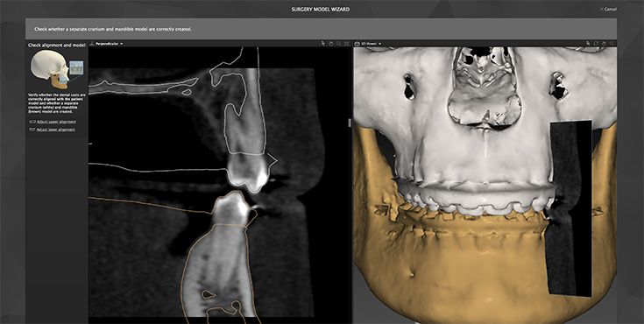This screenshot has height=324, width=644.
Task: Click the upper cast icon beside Adjust upper alignment
Action: coord(32,122)
